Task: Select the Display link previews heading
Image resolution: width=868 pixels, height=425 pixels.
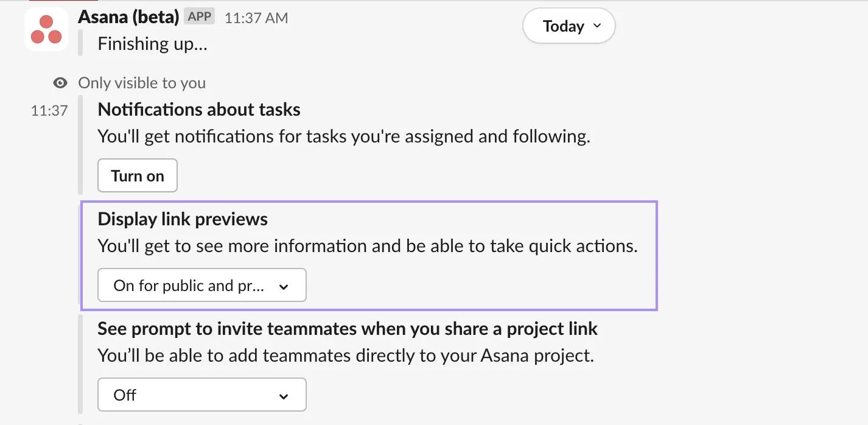Action: [x=182, y=219]
